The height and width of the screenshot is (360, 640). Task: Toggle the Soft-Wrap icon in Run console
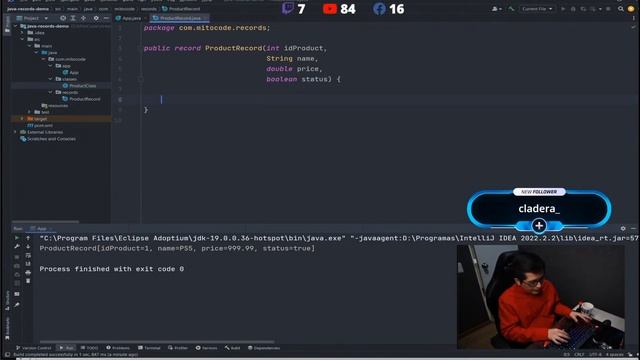click(x=28, y=256)
